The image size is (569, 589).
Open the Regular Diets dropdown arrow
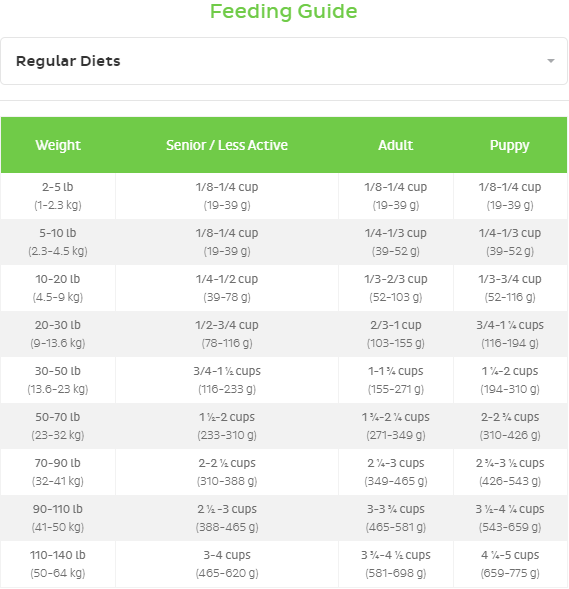click(551, 61)
